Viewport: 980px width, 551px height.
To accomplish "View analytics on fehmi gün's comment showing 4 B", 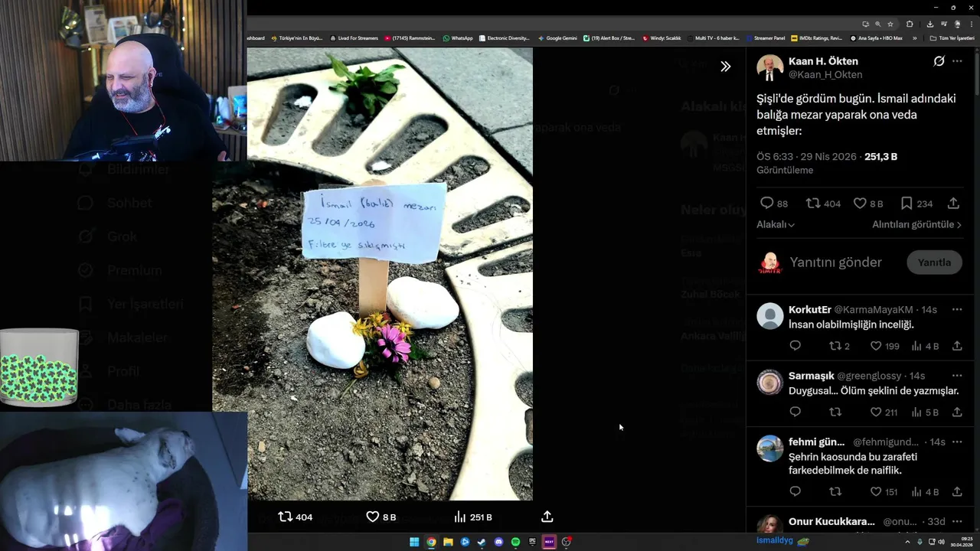I will click(x=916, y=491).
